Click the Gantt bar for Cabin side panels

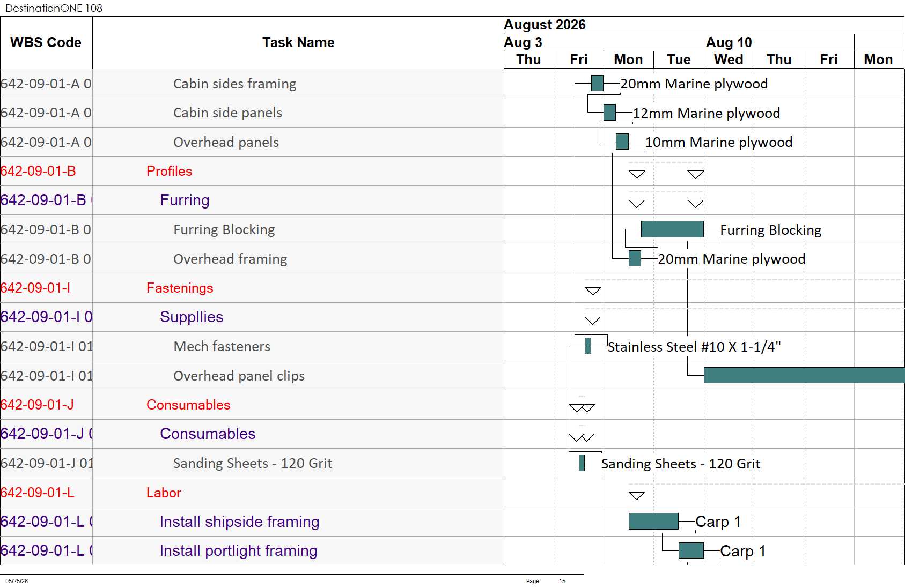609,113
